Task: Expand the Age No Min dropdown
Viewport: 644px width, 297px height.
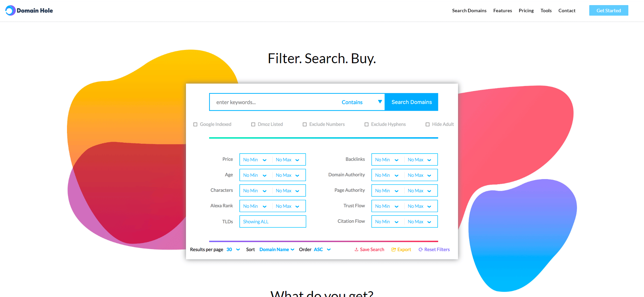Action: click(256, 175)
